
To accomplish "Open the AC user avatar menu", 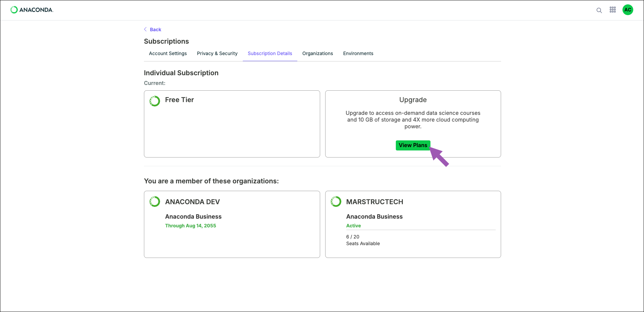I will 628,10.
